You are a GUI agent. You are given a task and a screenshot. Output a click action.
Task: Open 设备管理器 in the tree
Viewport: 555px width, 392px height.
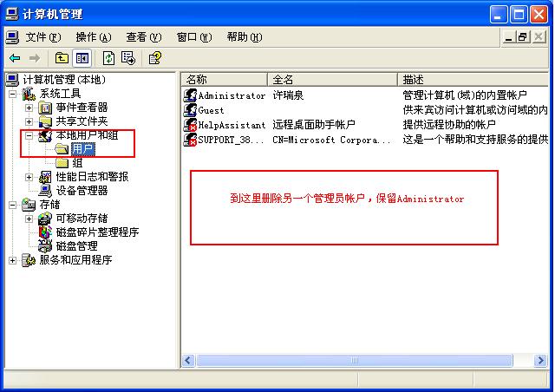coord(82,191)
